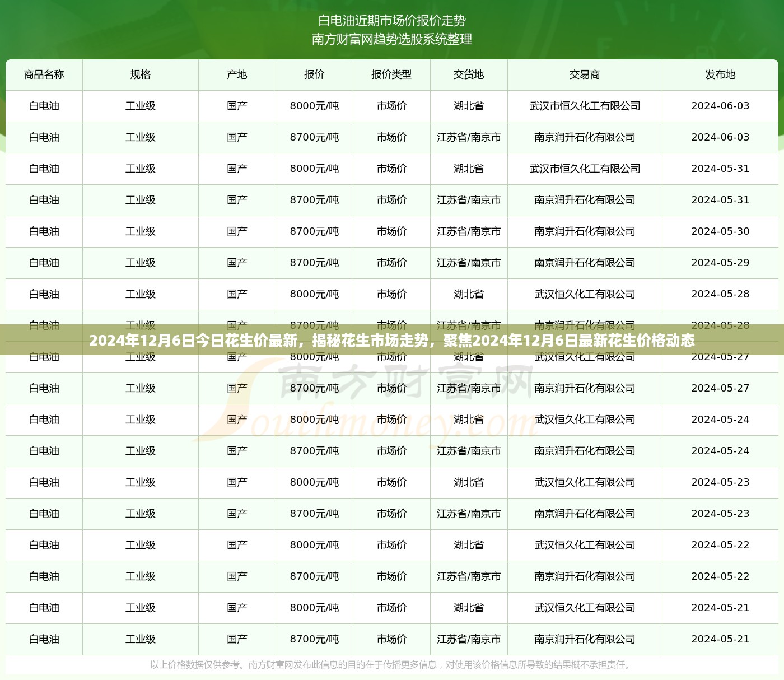Click 武汉恒久化工有限公司 in the 2024-05-21 row
This screenshot has height=680, width=784.
(585, 608)
